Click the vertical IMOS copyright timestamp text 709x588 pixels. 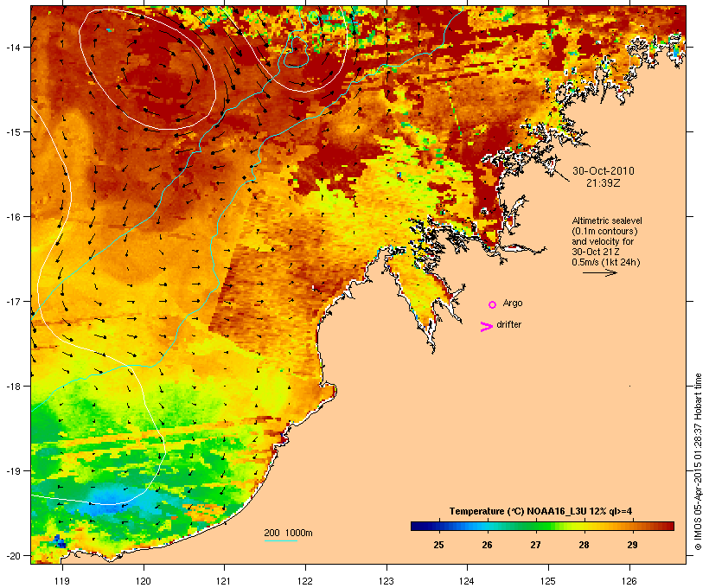[x=699, y=462]
